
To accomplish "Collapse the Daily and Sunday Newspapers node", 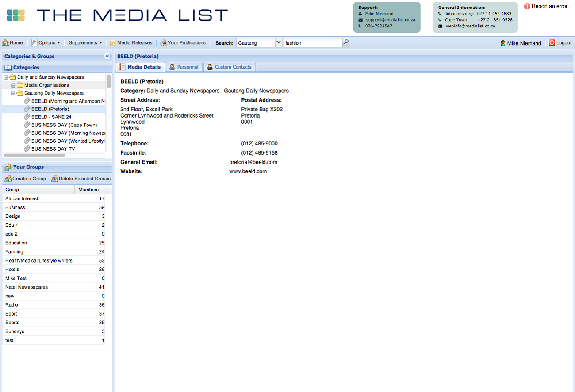I will (x=6, y=77).
